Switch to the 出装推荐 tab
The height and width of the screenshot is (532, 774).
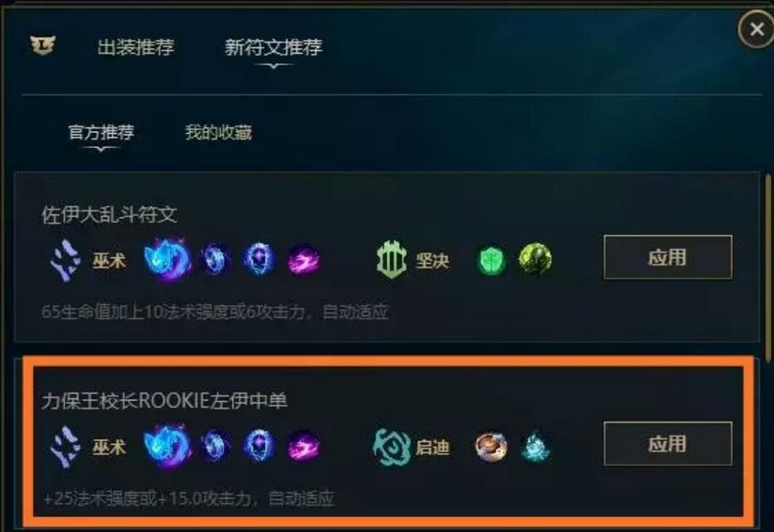tap(136, 47)
